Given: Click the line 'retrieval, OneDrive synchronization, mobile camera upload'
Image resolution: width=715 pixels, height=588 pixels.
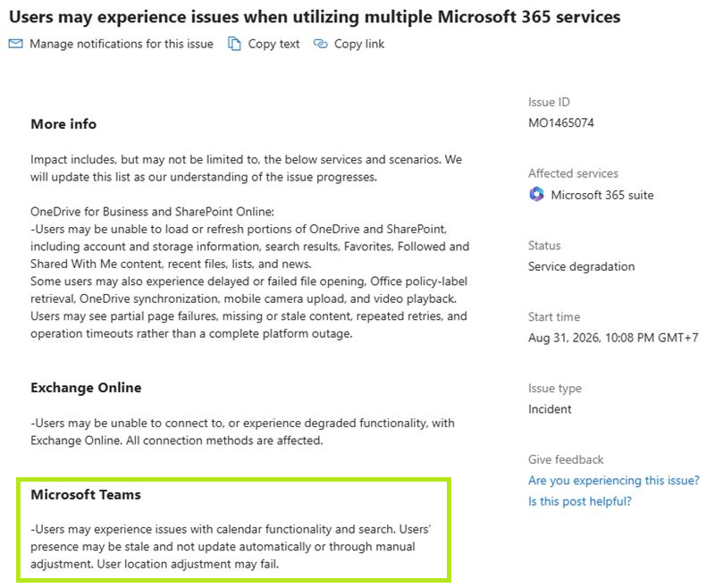Looking at the screenshot, I should pyautogui.click(x=243, y=298).
